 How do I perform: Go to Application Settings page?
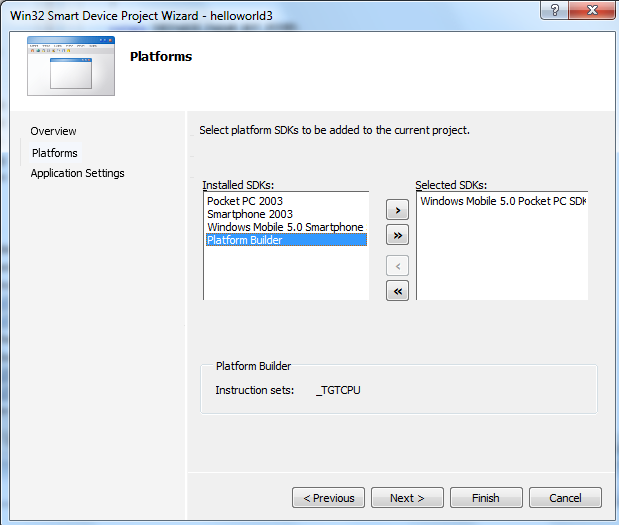click(77, 173)
